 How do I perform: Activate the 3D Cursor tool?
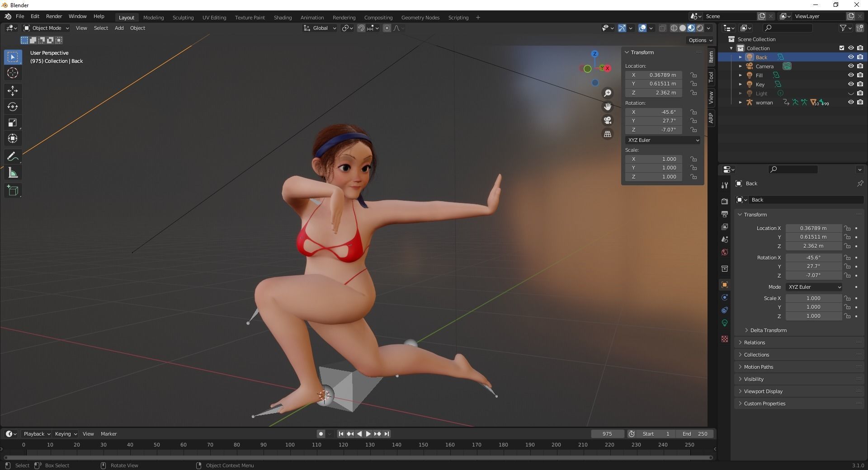coord(13,73)
